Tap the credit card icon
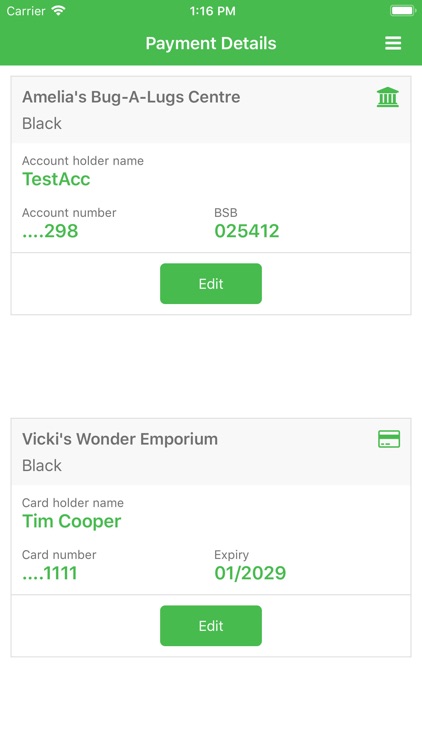Viewport: 422px width, 750px height. (x=389, y=439)
